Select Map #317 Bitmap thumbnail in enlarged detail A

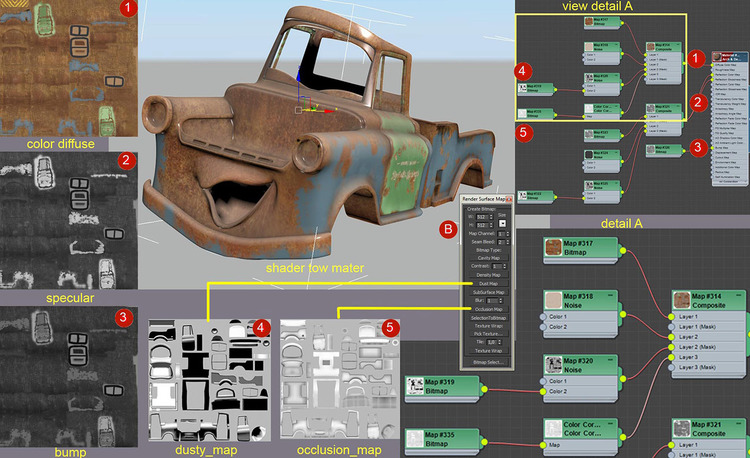[553, 247]
